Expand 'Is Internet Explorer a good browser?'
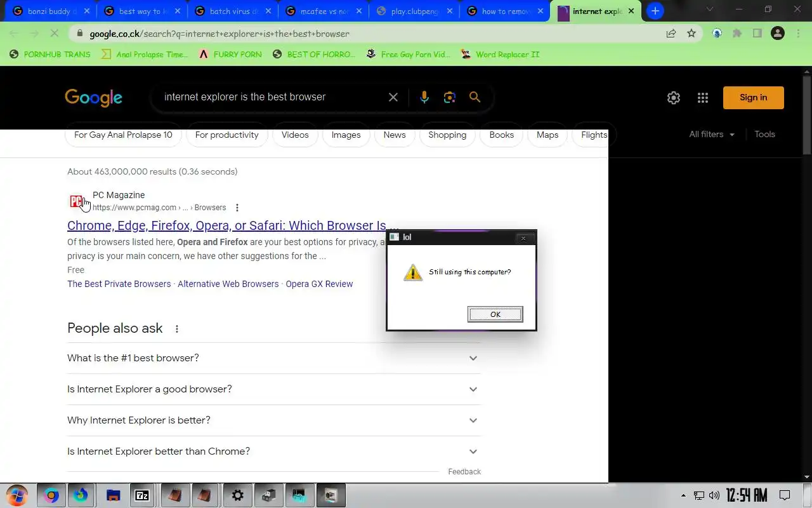The image size is (812, 508). pyautogui.click(x=274, y=389)
